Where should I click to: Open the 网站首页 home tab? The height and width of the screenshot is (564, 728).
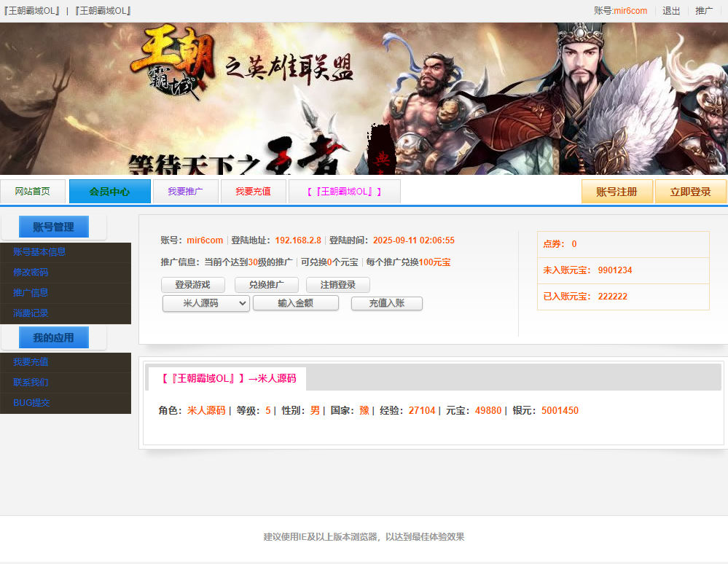(33, 191)
